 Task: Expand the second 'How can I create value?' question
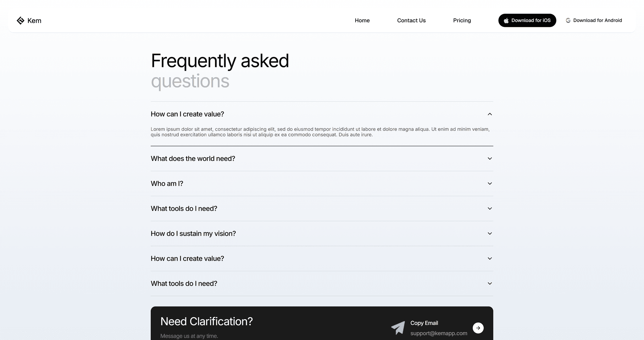[489, 258]
